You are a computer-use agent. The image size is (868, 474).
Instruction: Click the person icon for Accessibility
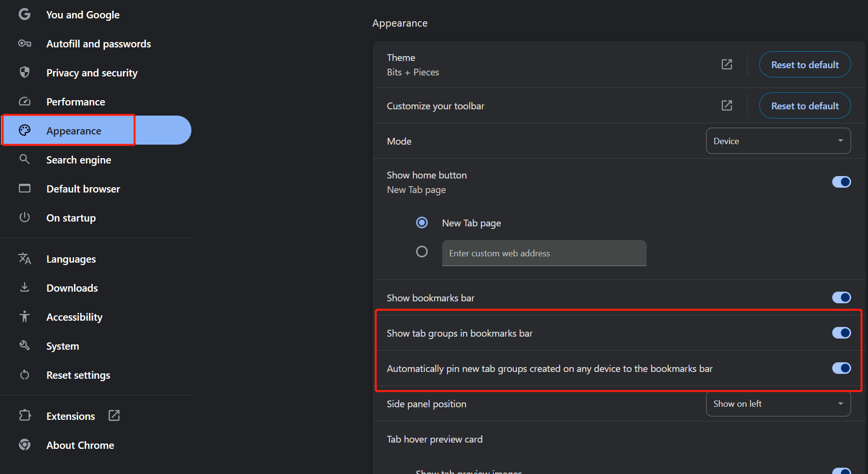pyautogui.click(x=25, y=317)
